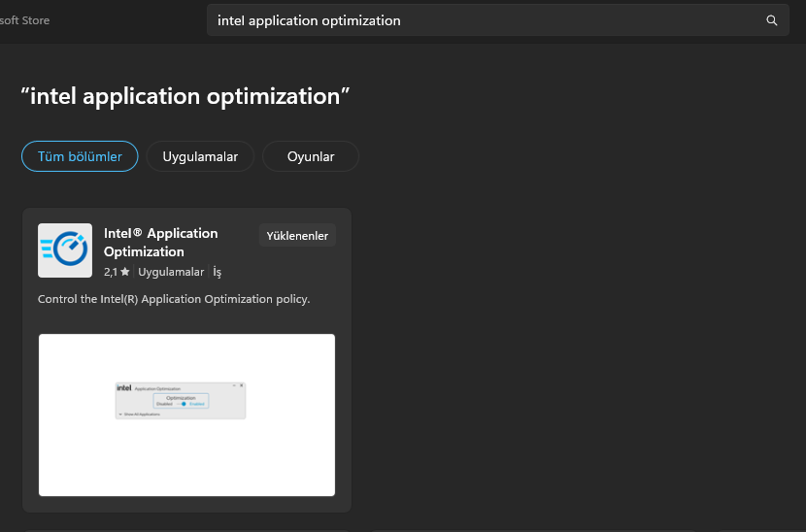Open the Intel Application Optimization app icon
806x532 pixels.
tap(65, 250)
